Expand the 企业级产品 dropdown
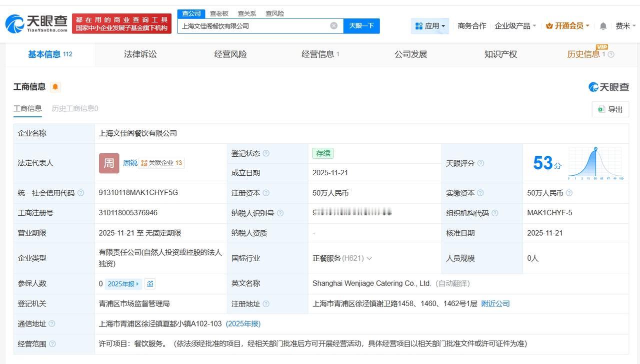This screenshot has width=640, height=364. (515, 26)
